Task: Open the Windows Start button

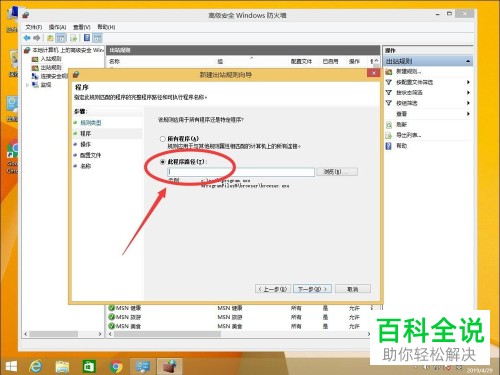Action: pyautogui.click(x=11, y=366)
